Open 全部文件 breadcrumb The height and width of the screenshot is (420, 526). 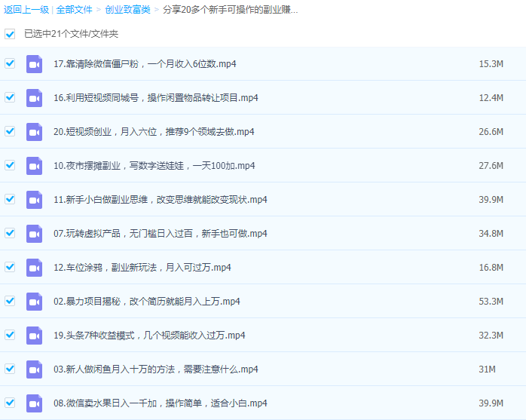[74, 10]
